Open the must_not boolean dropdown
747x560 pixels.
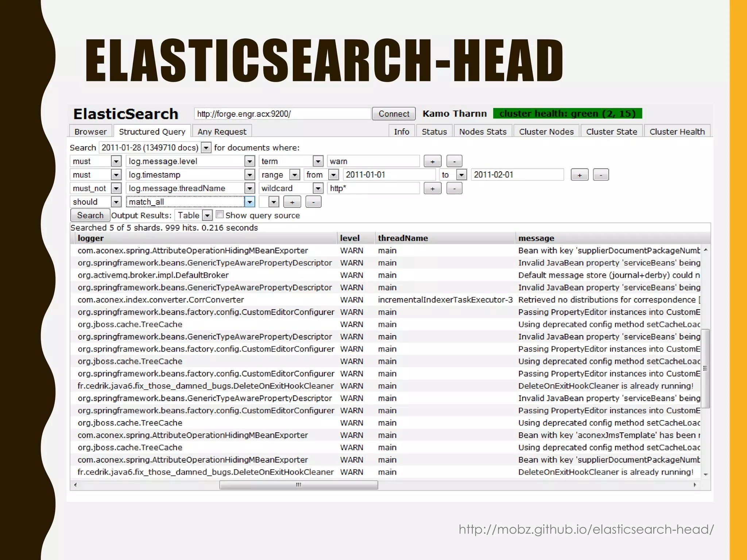(116, 188)
